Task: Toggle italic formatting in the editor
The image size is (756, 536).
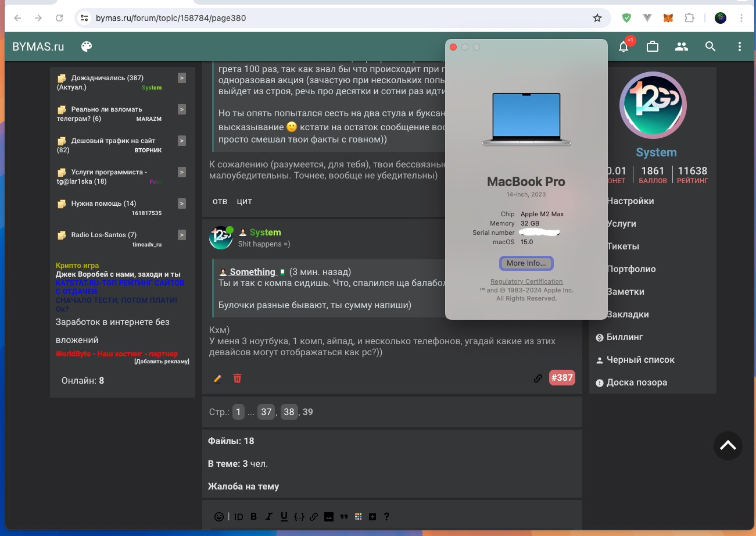Action: coord(268,516)
